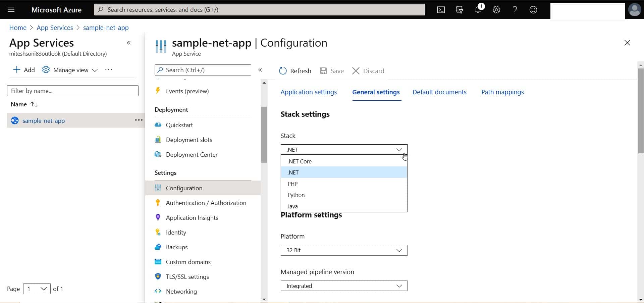Open the Managed pipeline version dropdown
Screen dimensions: 644x303
click(x=344, y=286)
